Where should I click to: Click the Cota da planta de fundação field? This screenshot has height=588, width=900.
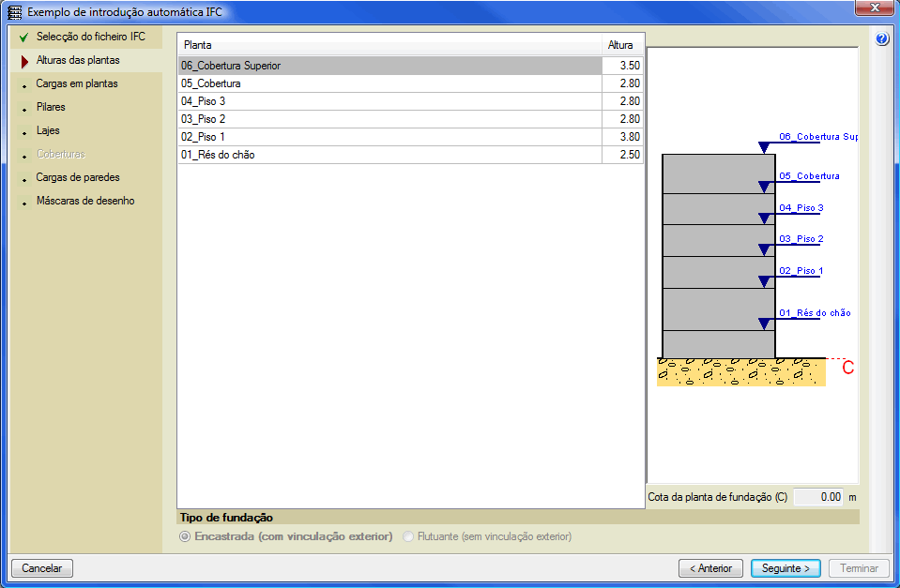click(818, 497)
